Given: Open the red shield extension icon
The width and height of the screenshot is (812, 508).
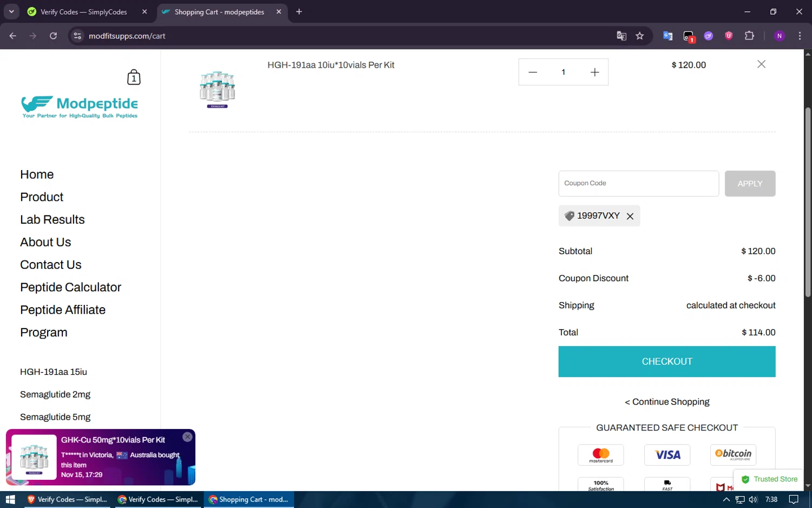Looking at the screenshot, I should pos(729,36).
